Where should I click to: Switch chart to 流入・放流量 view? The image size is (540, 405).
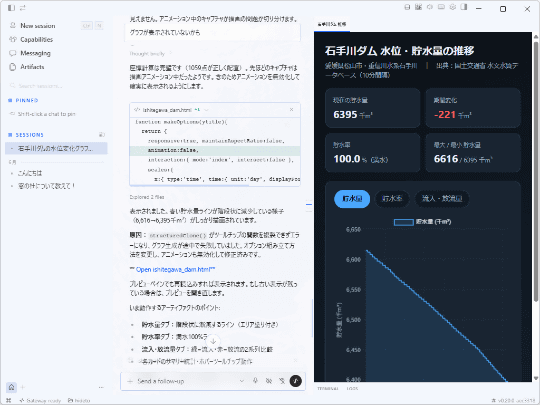click(x=442, y=199)
